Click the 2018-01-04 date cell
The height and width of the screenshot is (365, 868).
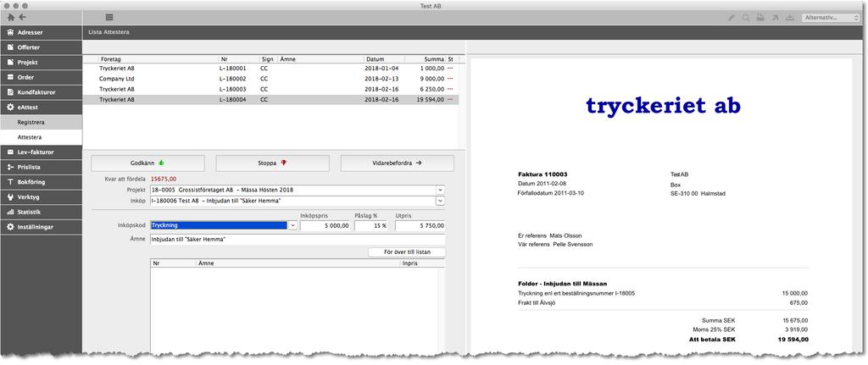coord(382,69)
